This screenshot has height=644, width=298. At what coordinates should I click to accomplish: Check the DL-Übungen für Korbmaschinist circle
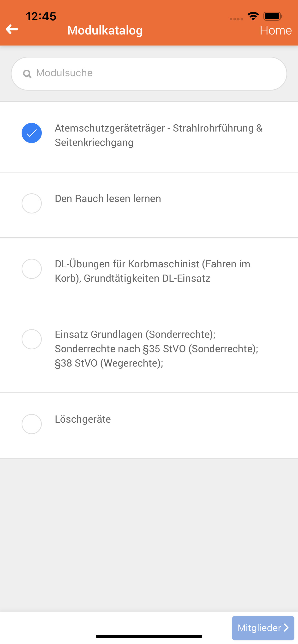[32, 269]
